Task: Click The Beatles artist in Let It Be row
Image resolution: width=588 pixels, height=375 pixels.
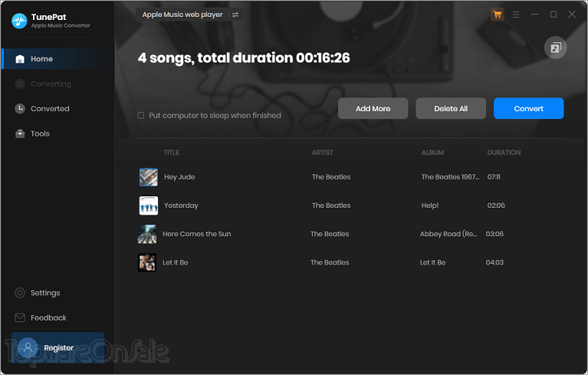Action: (330, 262)
